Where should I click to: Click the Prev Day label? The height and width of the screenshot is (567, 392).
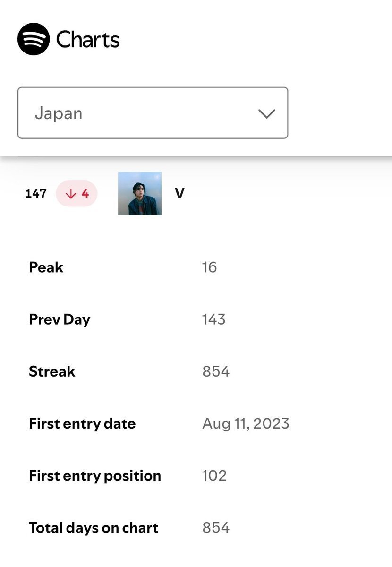click(x=60, y=319)
